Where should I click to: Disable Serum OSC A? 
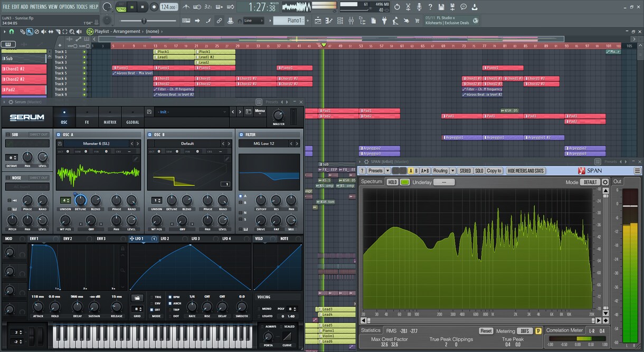(x=58, y=135)
